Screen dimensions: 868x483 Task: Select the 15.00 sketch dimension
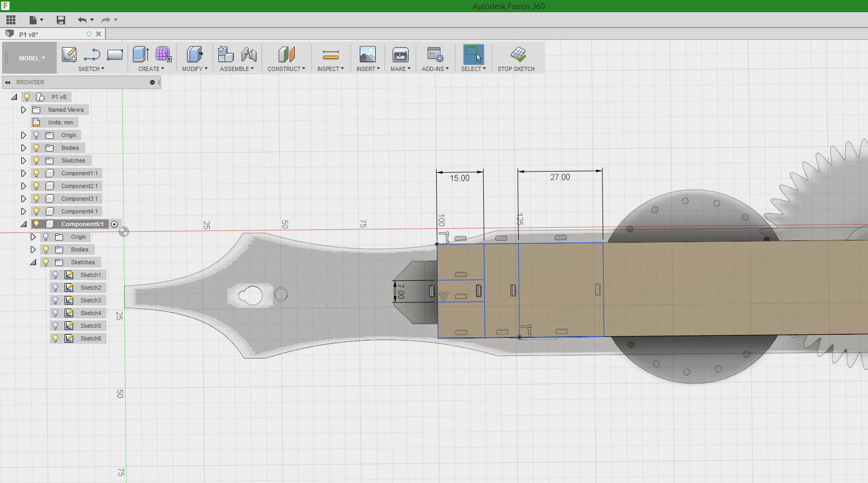pyautogui.click(x=459, y=178)
